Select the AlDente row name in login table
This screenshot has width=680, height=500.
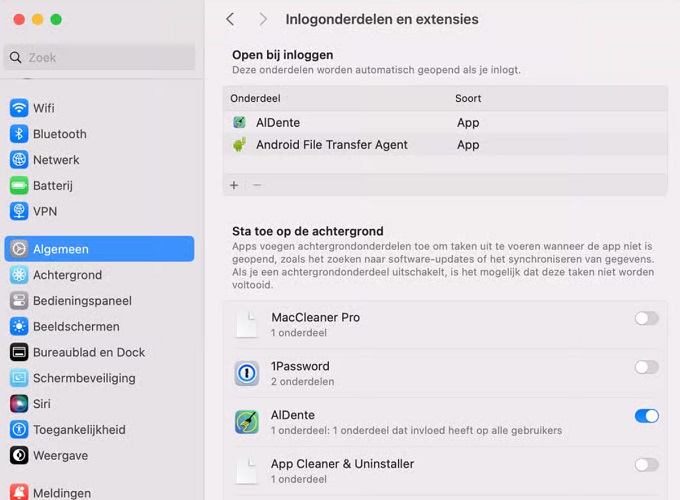pyautogui.click(x=278, y=123)
